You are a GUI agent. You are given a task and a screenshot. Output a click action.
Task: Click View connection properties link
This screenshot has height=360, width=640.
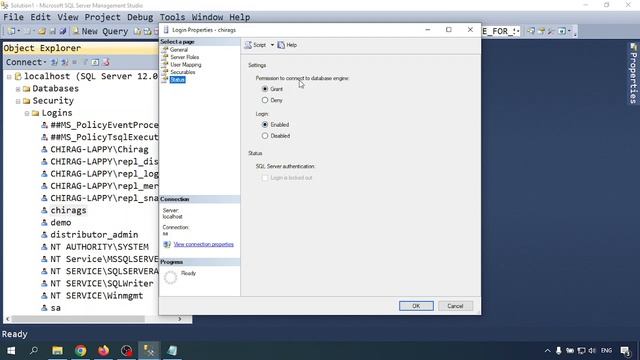[204, 244]
